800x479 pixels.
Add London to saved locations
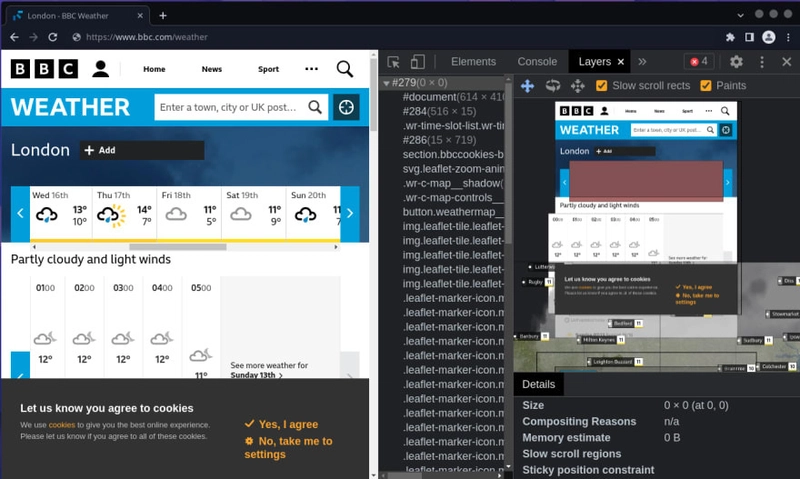[x=142, y=150]
